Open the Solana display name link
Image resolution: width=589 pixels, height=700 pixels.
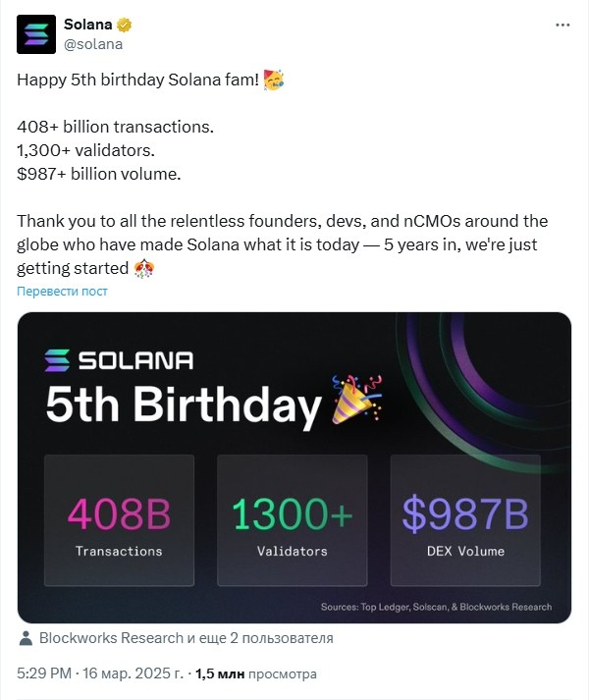point(87,25)
